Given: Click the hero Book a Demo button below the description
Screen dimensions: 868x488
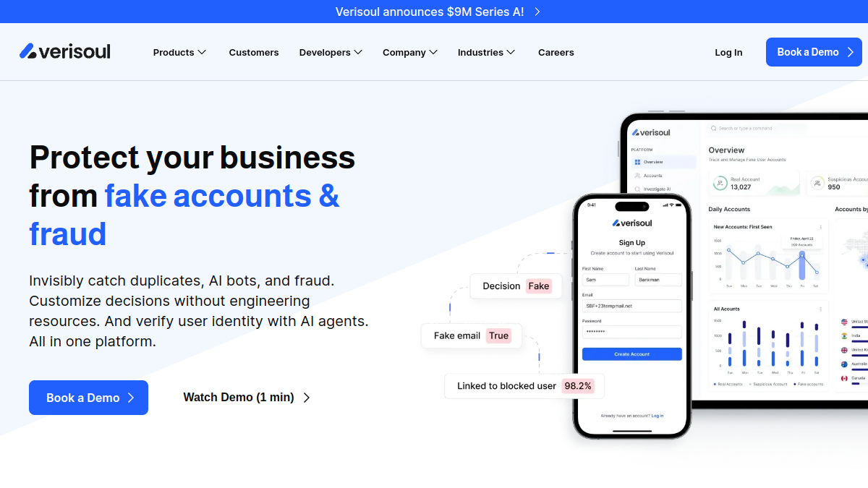Looking at the screenshot, I should [x=88, y=398].
